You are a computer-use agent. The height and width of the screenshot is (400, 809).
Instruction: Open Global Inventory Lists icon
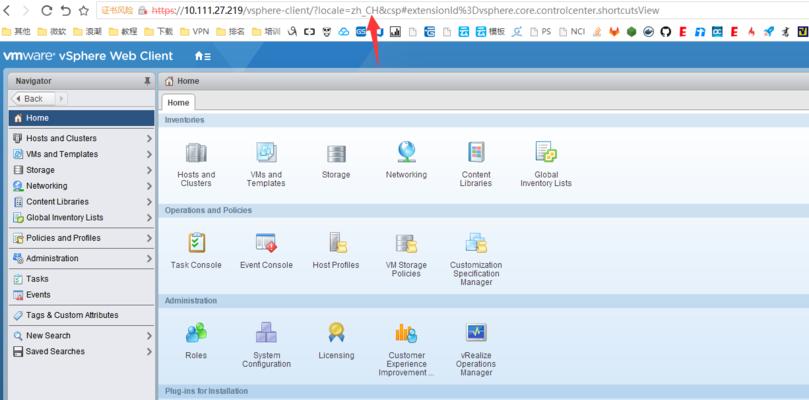[x=546, y=152]
